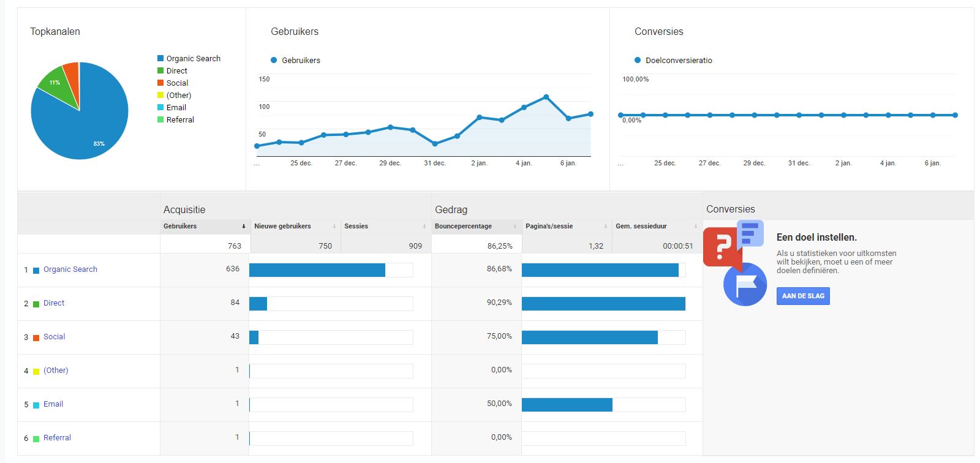This screenshot has height=463, width=980.
Task: Open the Referral channel link
Action: (x=57, y=438)
